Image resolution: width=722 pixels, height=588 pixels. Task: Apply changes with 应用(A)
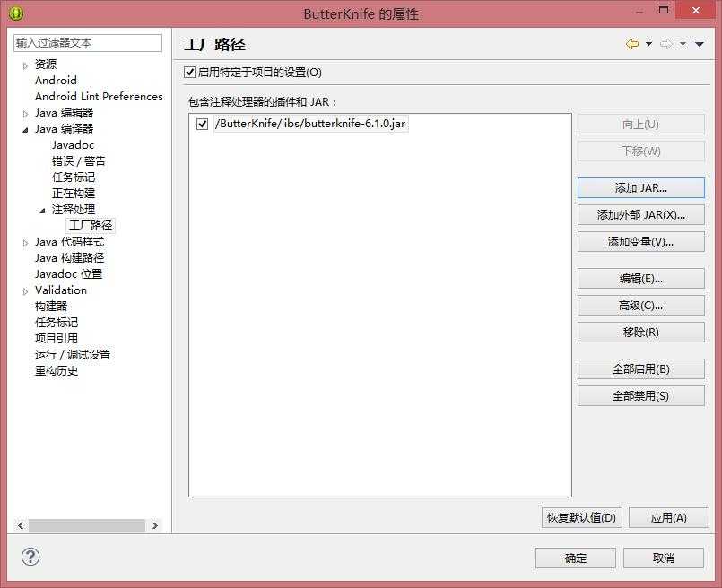pyautogui.click(x=668, y=517)
